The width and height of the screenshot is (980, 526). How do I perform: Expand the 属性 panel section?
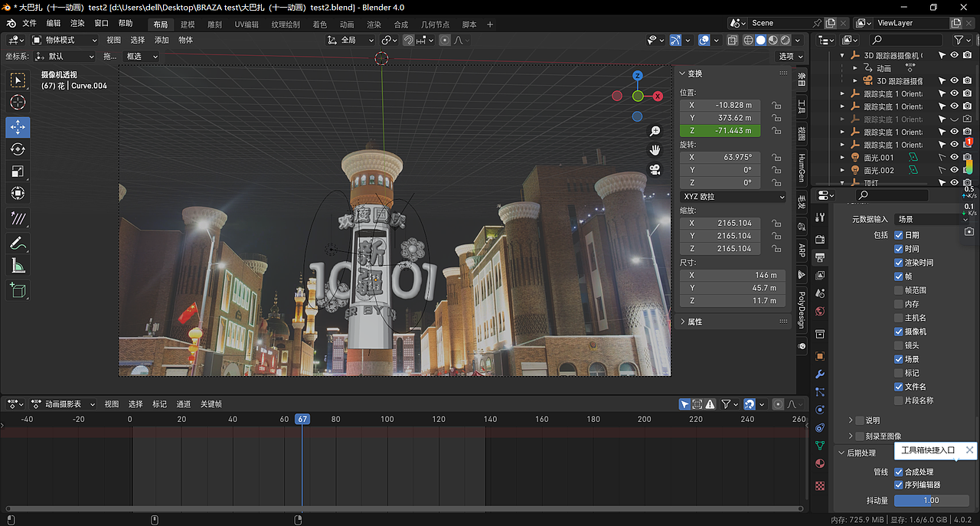(694, 322)
